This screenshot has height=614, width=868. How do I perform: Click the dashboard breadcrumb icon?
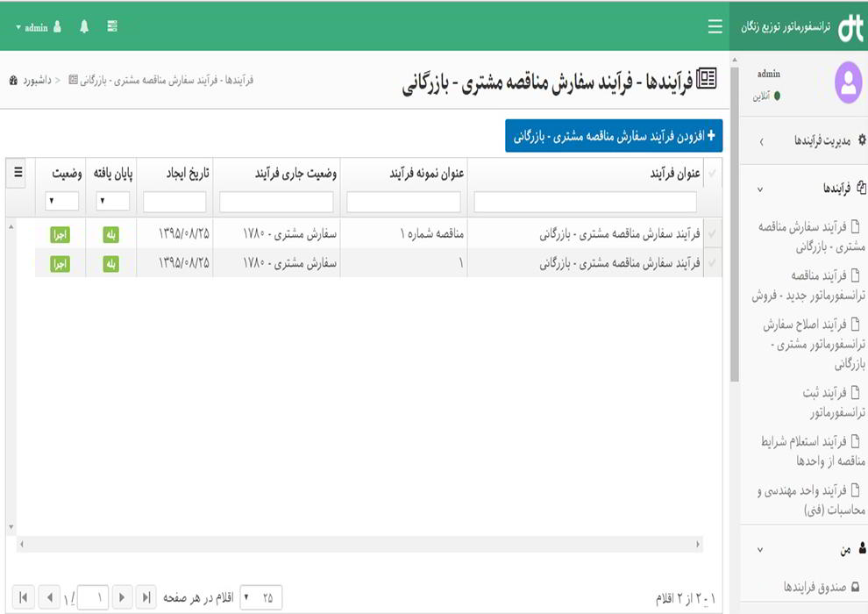(13, 81)
